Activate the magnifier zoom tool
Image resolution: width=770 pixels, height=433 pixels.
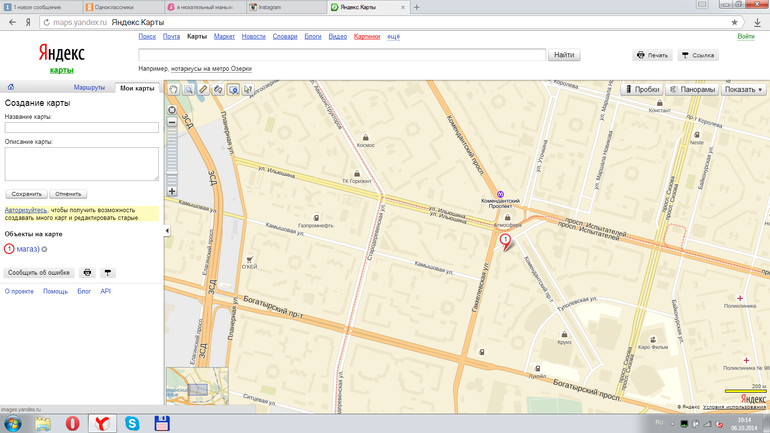pyautogui.click(x=188, y=89)
